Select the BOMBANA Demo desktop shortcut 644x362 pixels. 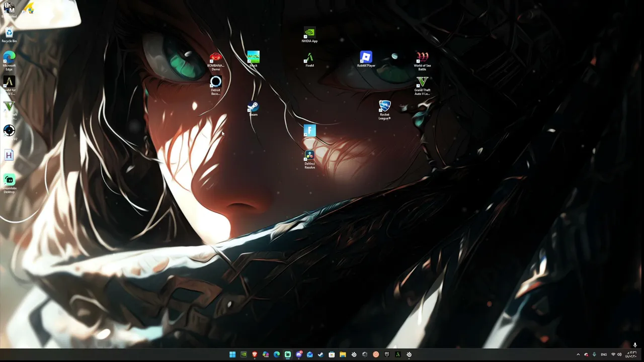click(x=215, y=61)
